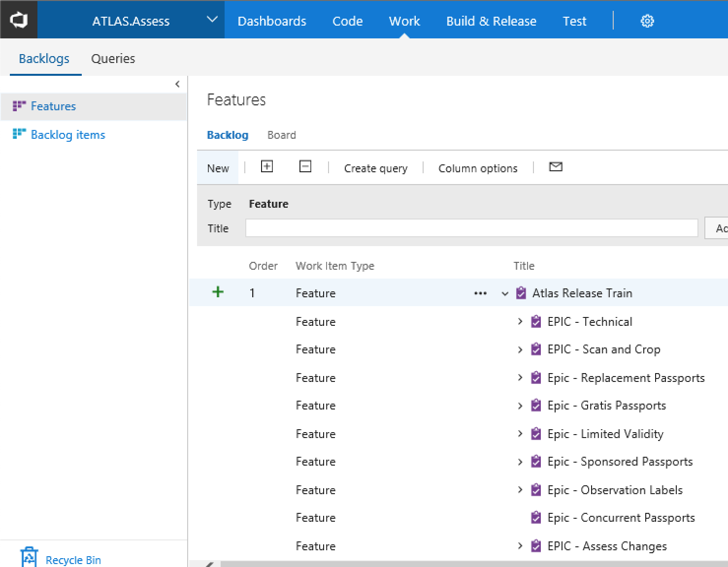This screenshot has width=728, height=567.
Task: Open the Test hub
Action: pyautogui.click(x=574, y=21)
